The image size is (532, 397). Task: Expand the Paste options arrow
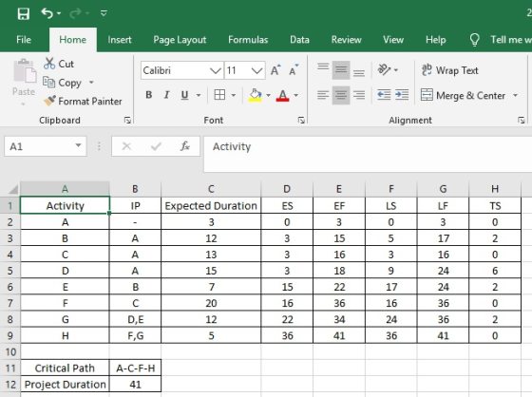click(x=24, y=104)
